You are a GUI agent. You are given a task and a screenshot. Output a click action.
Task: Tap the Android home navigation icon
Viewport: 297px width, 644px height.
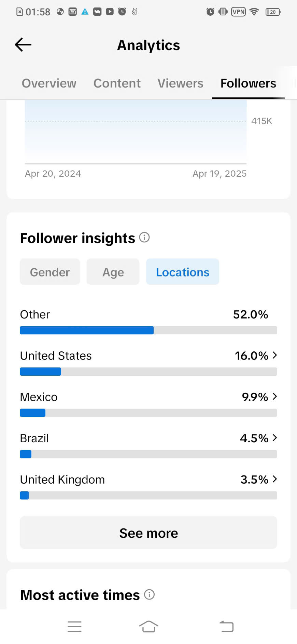pos(148,627)
